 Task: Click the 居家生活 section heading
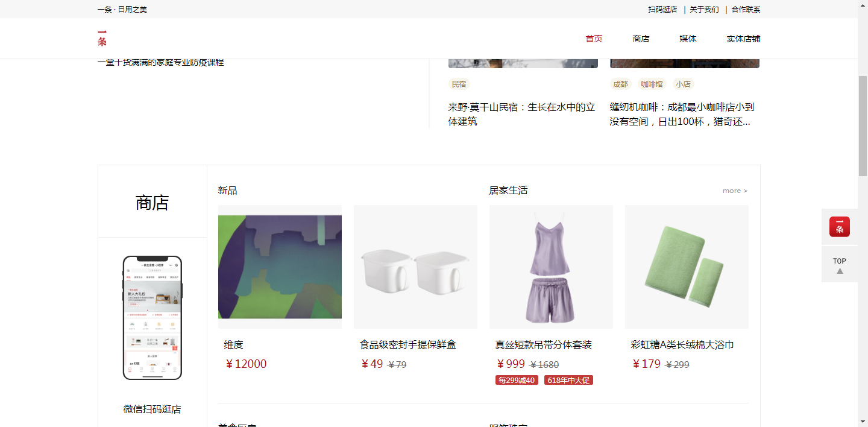(x=508, y=191)
